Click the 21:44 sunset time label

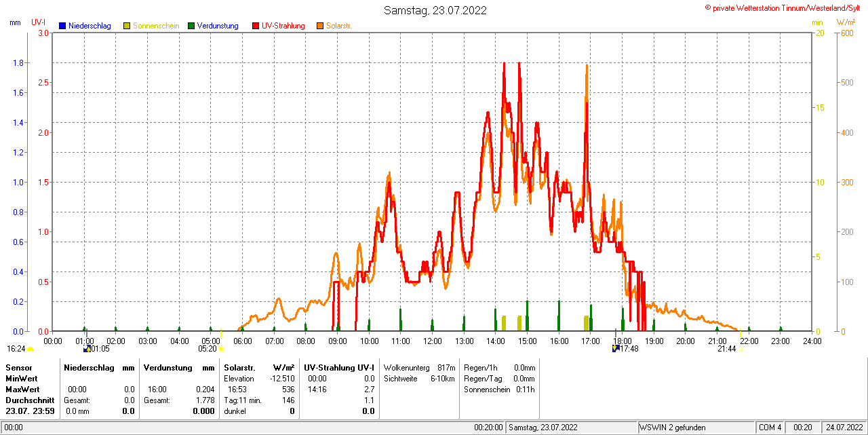point(727,349)
